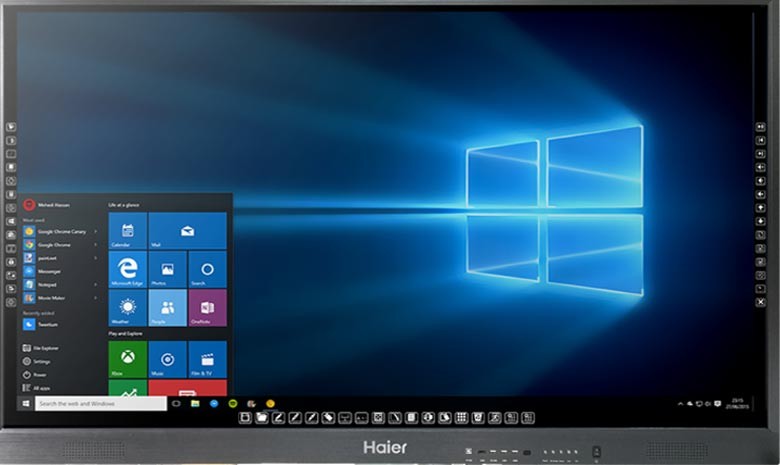This screenshot has width=780, height=465.
Task: Click the Power option in Start menu
Action: tap(40, 374)
